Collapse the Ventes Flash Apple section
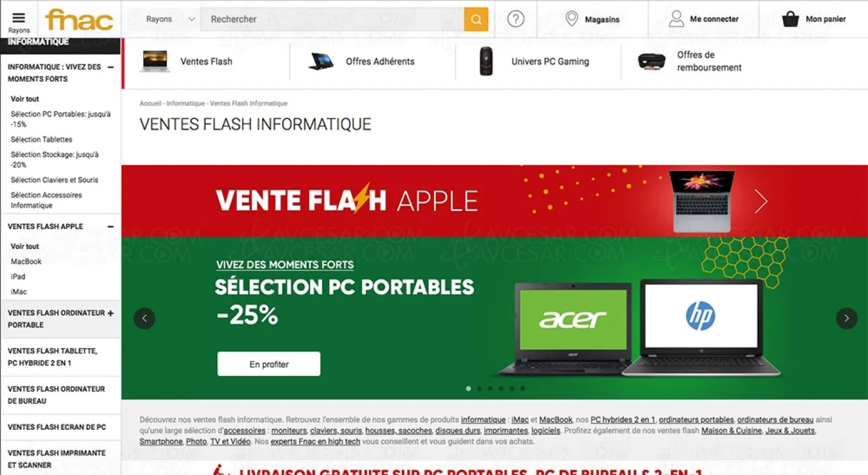Image resolution: width=868 pixels, height=475 pixels. pyautogui.click(x=110, y=226)
